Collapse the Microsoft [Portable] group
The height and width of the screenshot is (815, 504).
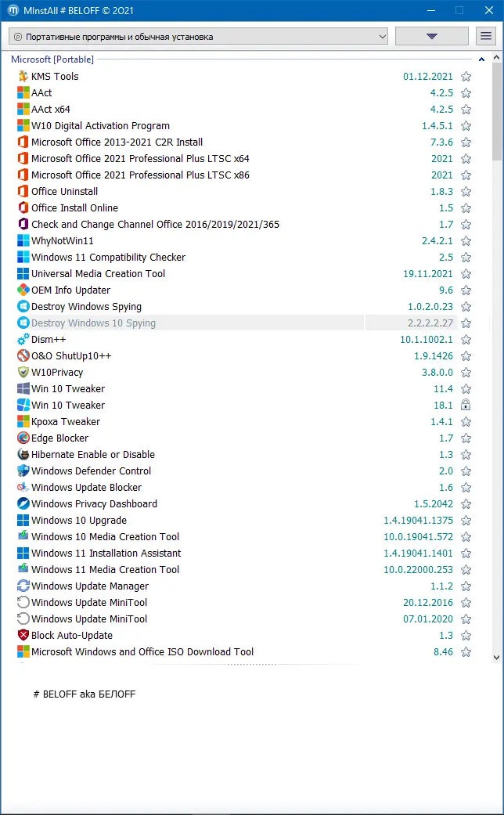point(481,60)
